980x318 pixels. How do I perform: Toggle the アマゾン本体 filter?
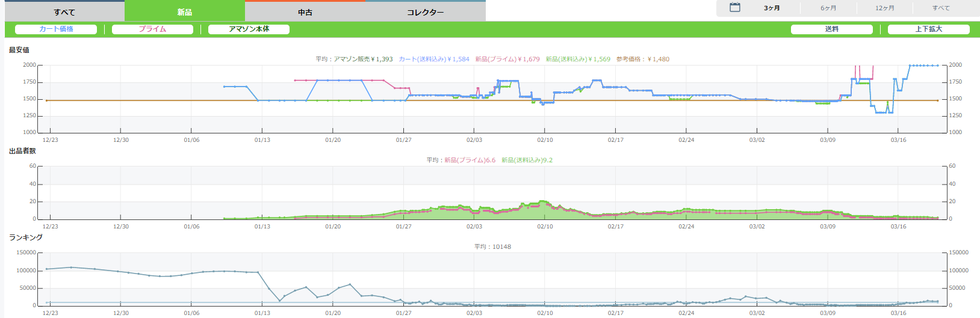click(249, 29)
